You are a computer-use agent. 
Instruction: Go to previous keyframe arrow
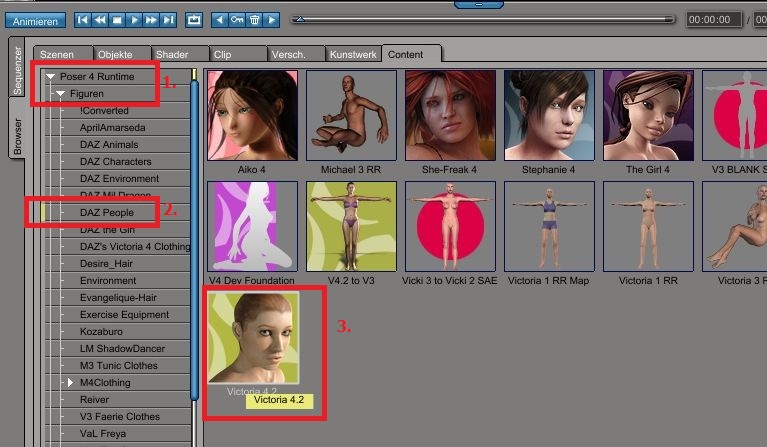point(220,20)
